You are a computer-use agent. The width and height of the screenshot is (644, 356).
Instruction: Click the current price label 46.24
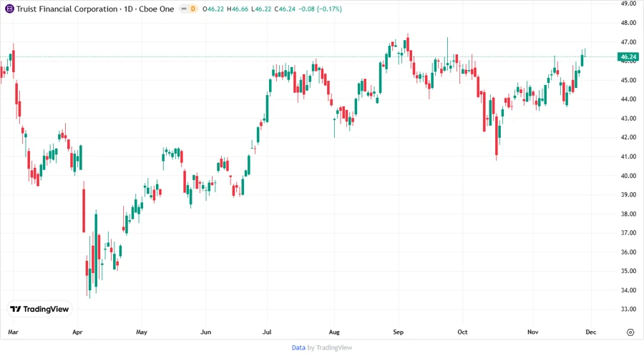tap(628, 56)
